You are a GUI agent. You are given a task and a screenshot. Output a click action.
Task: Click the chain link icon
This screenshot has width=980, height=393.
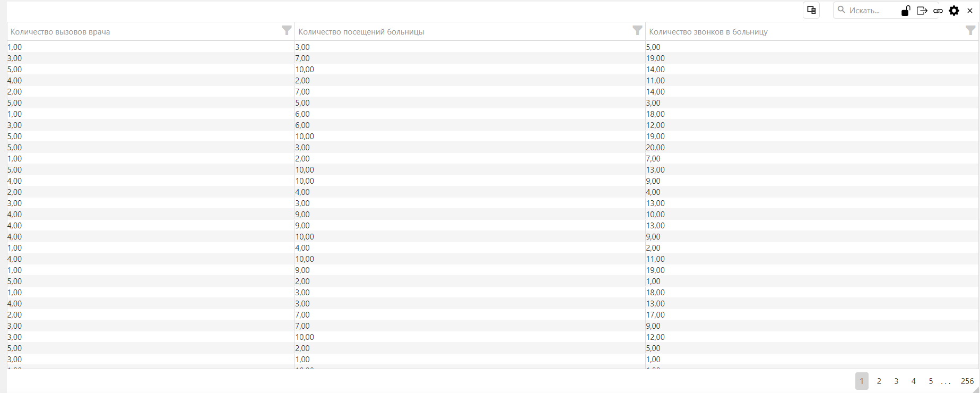938,11
